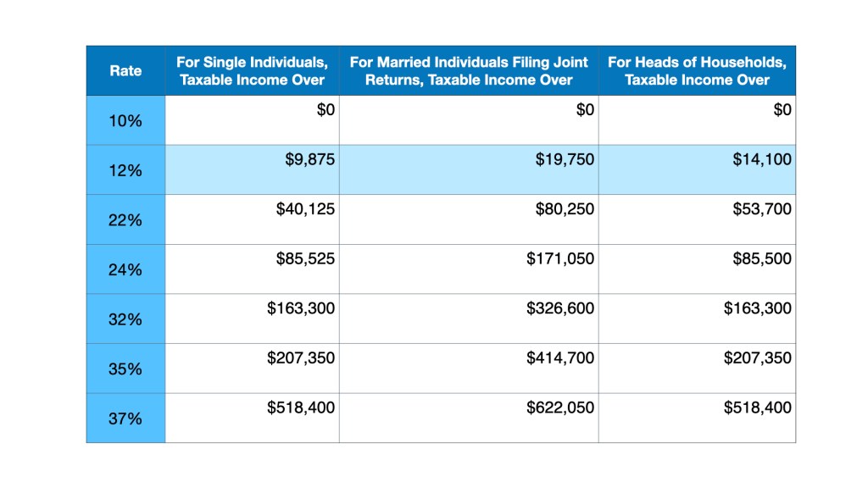
Task: Click the $622,050 cell
Action: (557, 408)
